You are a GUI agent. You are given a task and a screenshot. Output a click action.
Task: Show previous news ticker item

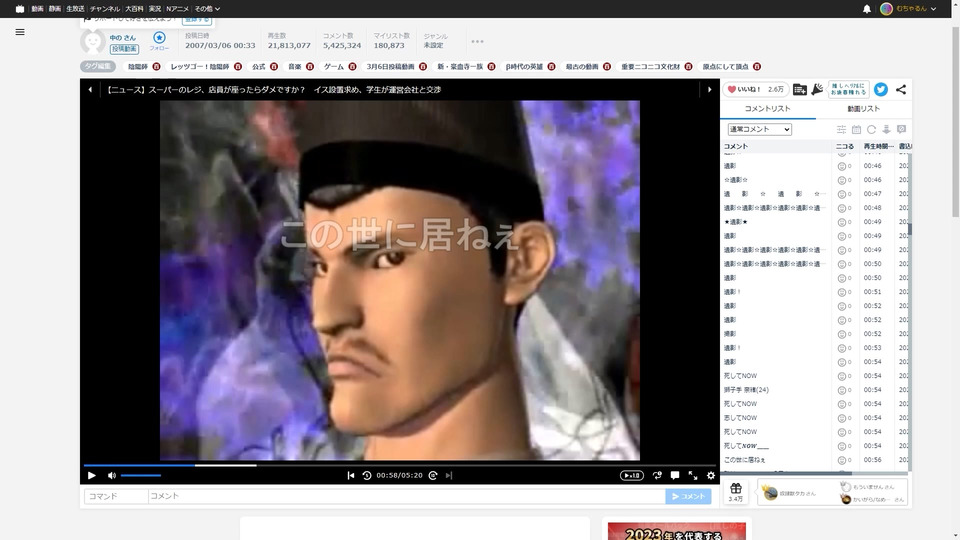pos(90,89)
